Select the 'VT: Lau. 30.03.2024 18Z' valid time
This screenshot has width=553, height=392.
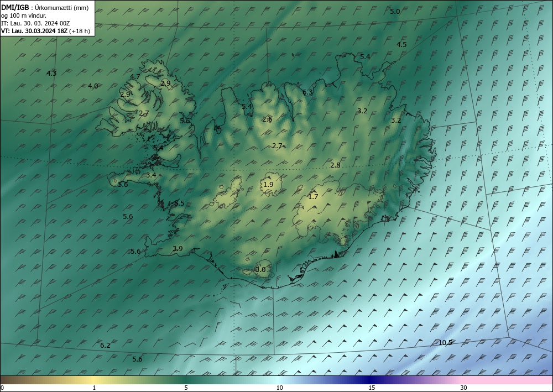[x=34, y=31]
